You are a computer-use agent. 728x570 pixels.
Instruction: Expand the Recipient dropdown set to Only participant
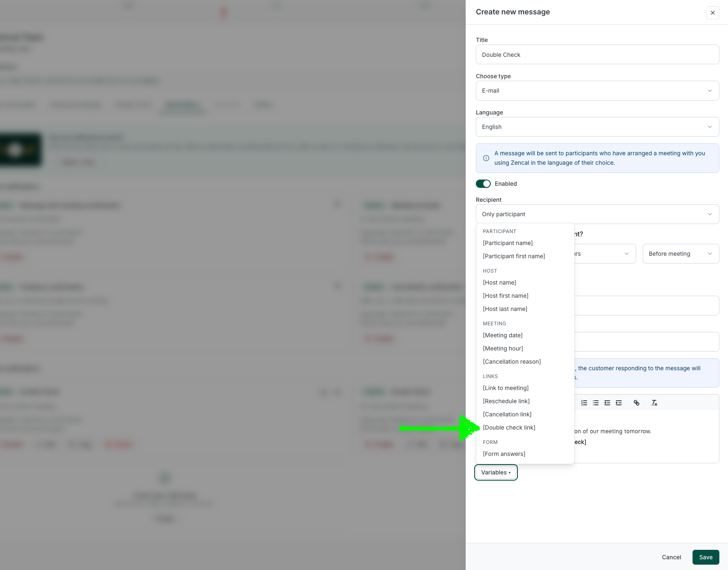[x=597, y=214]
